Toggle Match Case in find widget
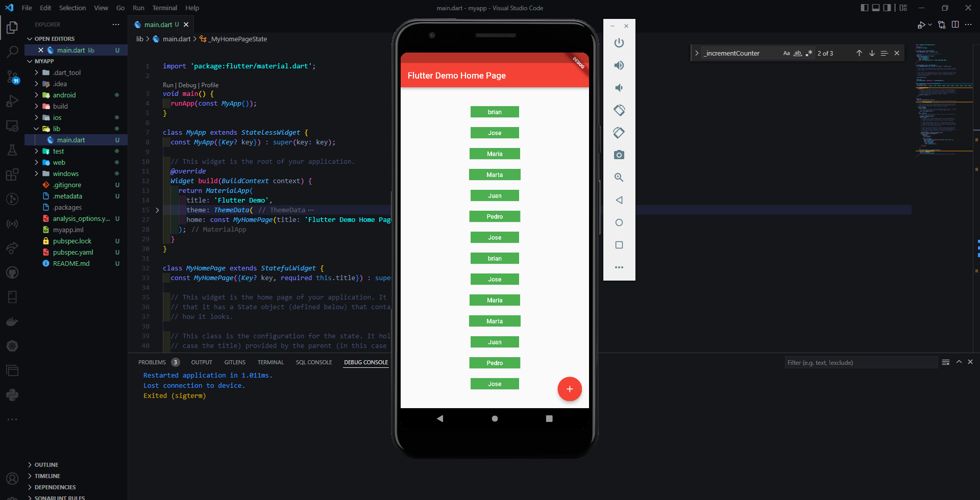The width and height of the screenshot is (980, 500). coord(787,53)
